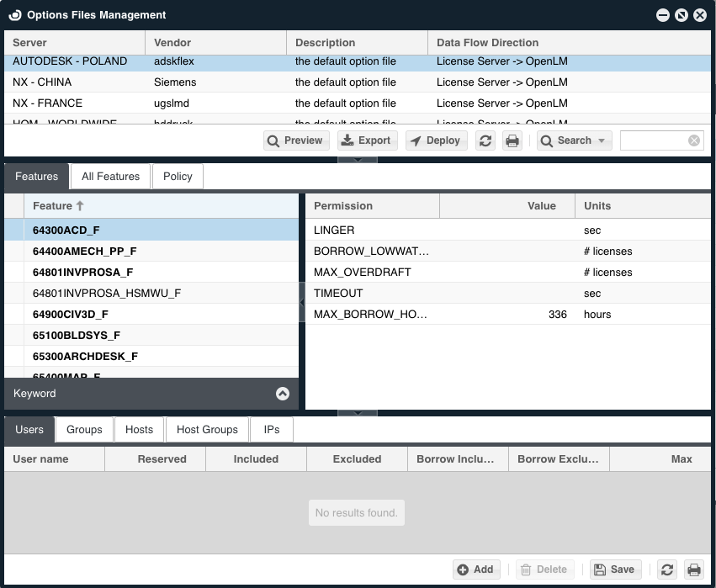This screenshot has height=588, width=716.
Task: Select the Host Groups tab
Action: tap(207, 430)
